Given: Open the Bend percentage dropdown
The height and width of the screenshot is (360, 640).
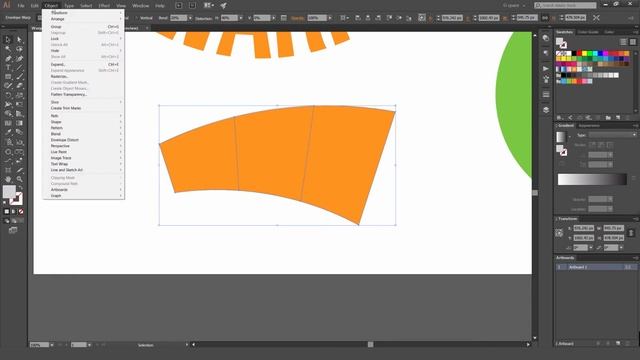Looking at the screenshot, I should pos(190,18).
